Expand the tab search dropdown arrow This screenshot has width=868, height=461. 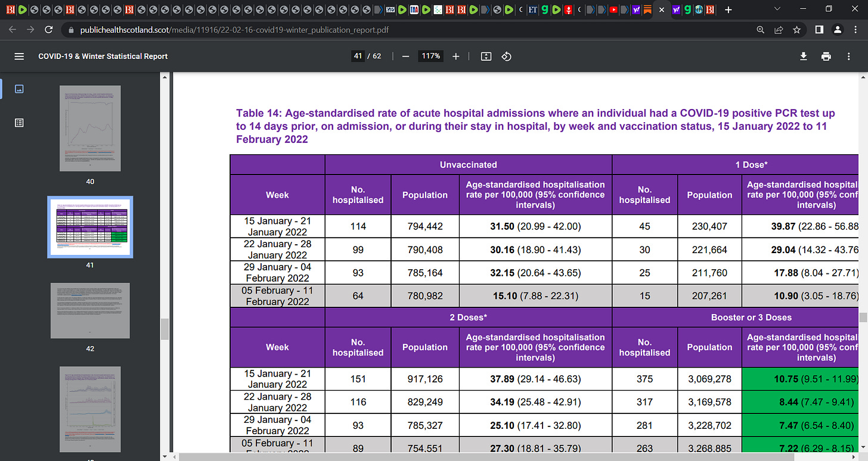(777, 9)
